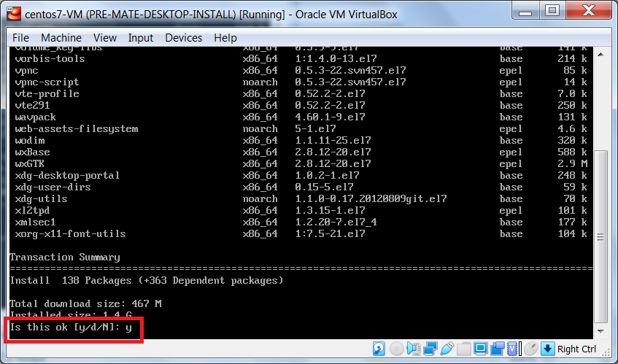The height and width of the screenshot is (364, 618).
Task: Click the scrollbar down arrow of VM window
Action: (x=600, y=333)
